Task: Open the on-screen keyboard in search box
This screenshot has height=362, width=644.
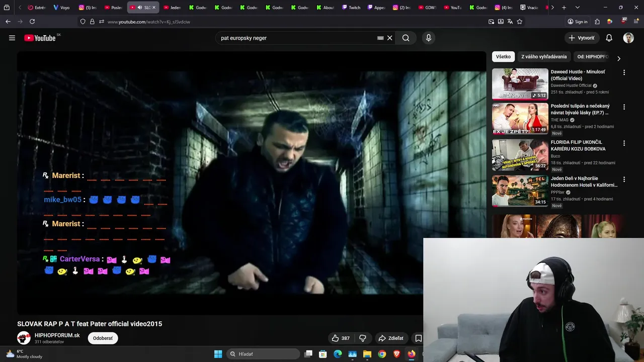Action: 380,38
